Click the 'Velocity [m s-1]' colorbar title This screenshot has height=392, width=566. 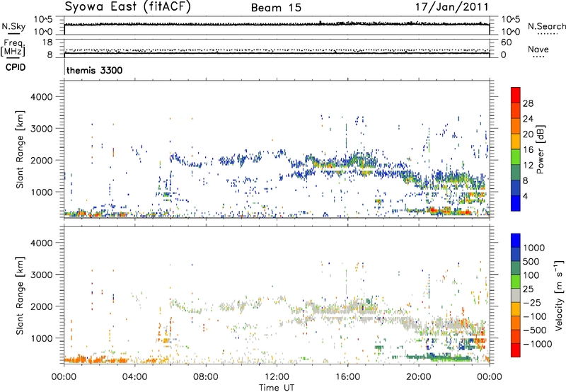(559, 295)
